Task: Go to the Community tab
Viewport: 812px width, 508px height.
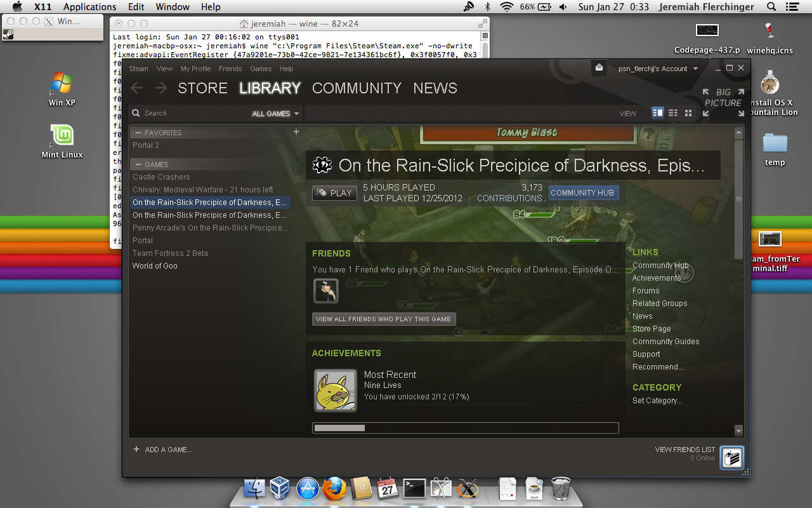Action: 357,88
